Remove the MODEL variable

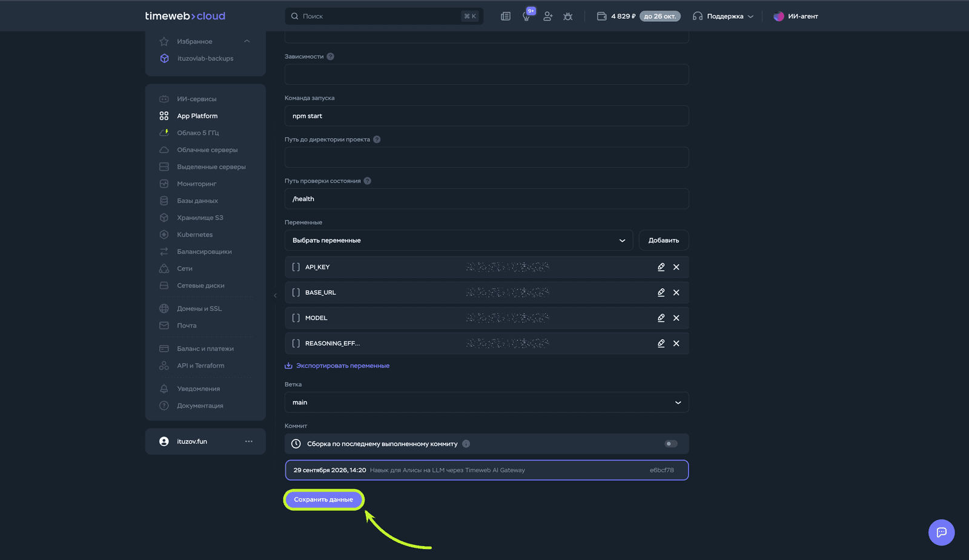pos(676,318)
